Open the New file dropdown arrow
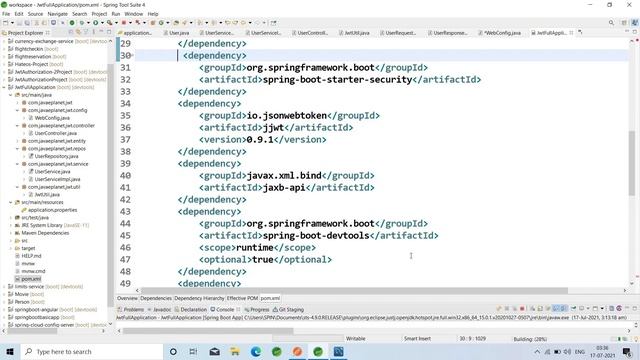Screen dimensions: 640x360 12,23
